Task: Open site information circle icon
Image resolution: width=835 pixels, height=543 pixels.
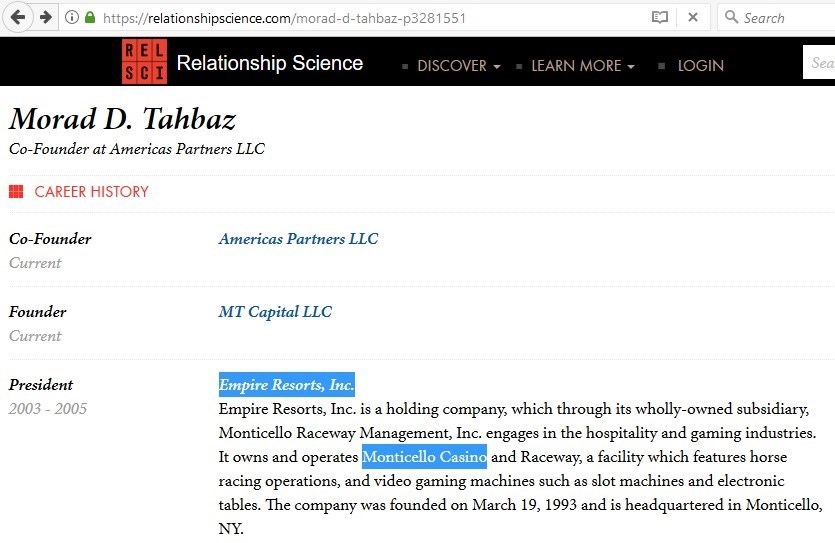Action: tap(72, 18)
